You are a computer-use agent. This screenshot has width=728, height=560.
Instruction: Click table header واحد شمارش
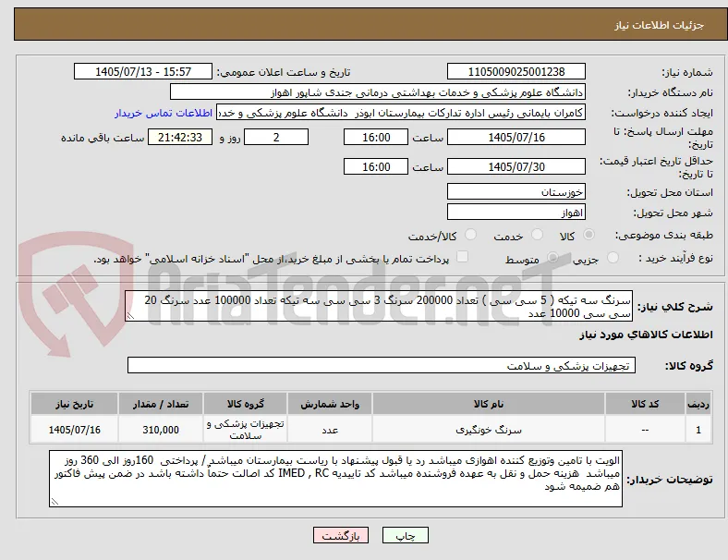[330, 404]
